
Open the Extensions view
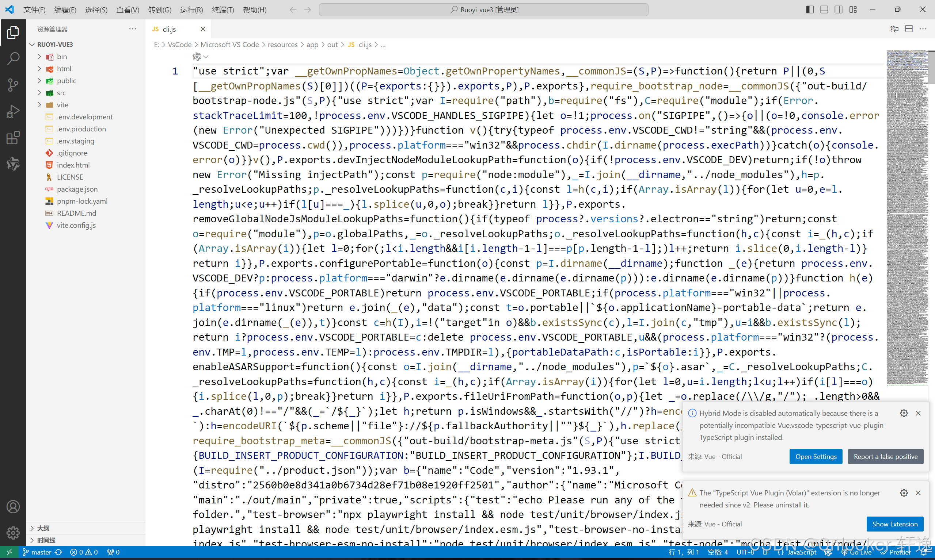(x=13, y=138)
